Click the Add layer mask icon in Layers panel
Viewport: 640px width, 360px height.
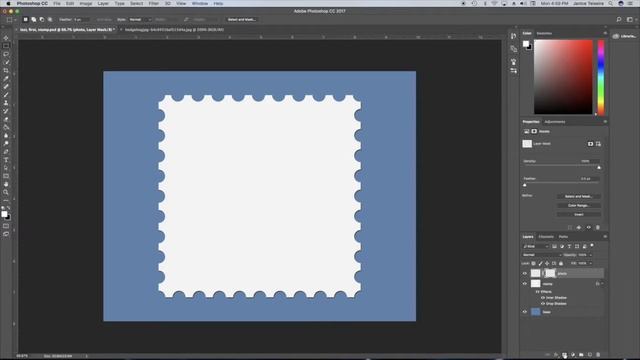(x=564, y=355)
